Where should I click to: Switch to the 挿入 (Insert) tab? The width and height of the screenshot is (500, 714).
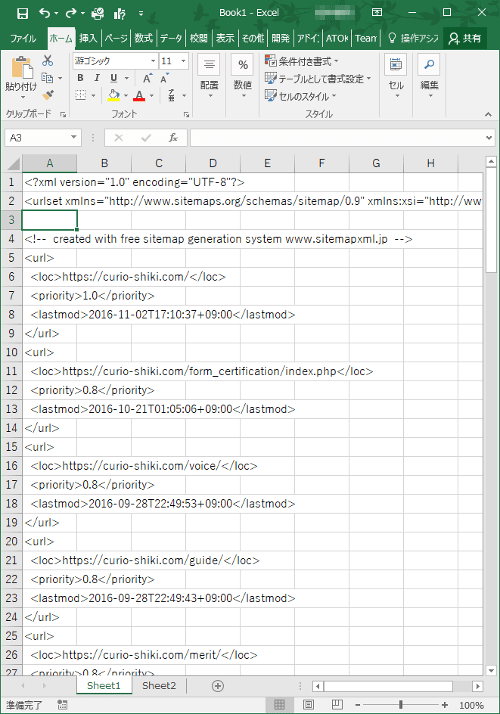(88, 38)
